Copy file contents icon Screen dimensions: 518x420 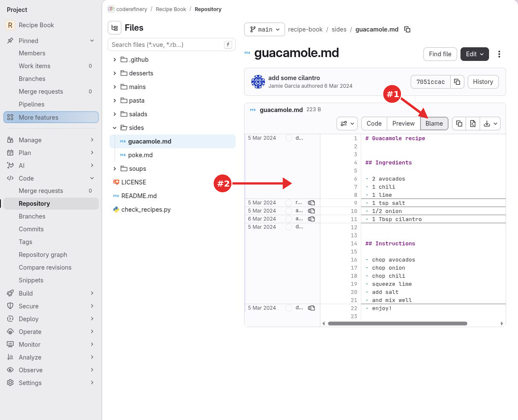click(459, 124)
